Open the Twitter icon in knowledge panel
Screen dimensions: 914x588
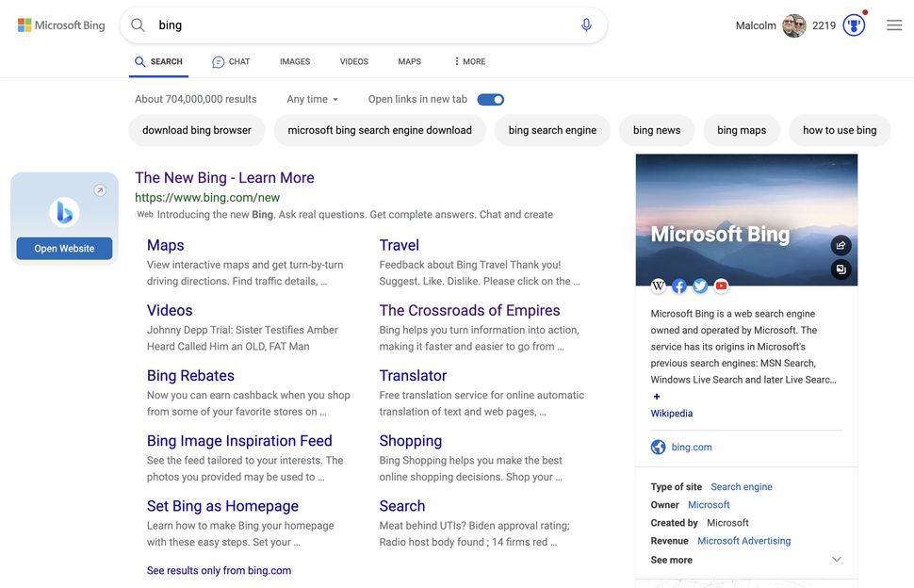700,286
